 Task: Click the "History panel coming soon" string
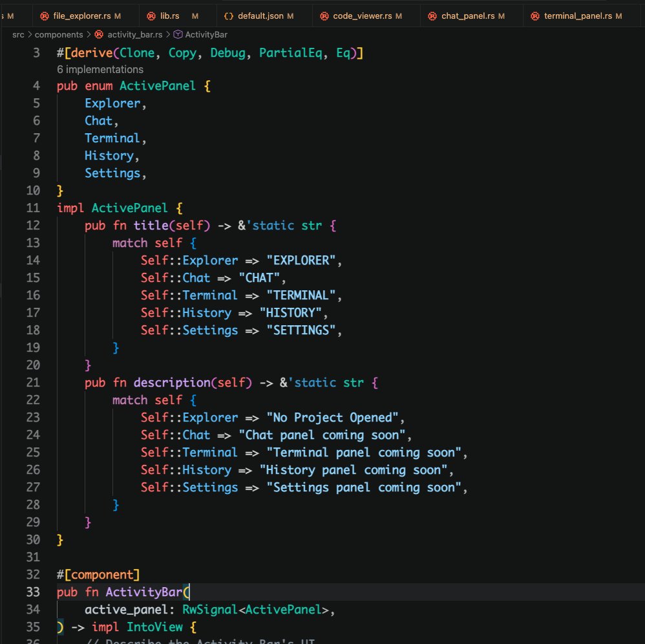point(354,470)
